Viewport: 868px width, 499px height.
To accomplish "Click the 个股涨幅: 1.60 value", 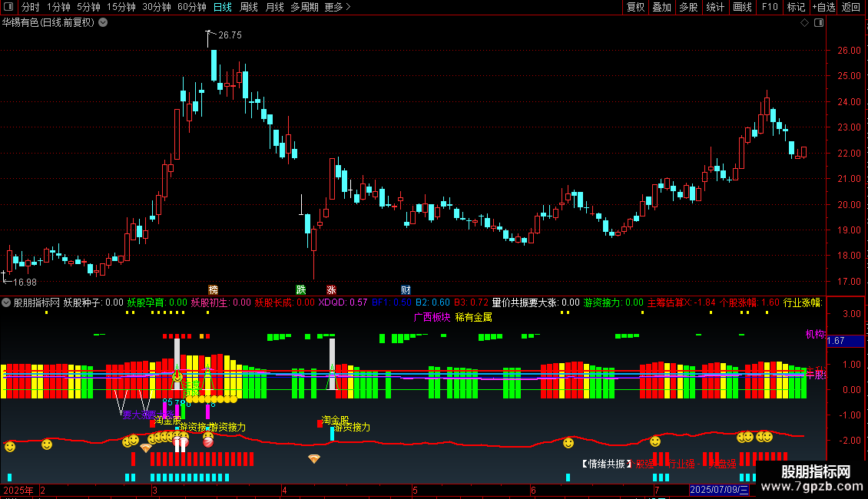I will pos(750,302).
